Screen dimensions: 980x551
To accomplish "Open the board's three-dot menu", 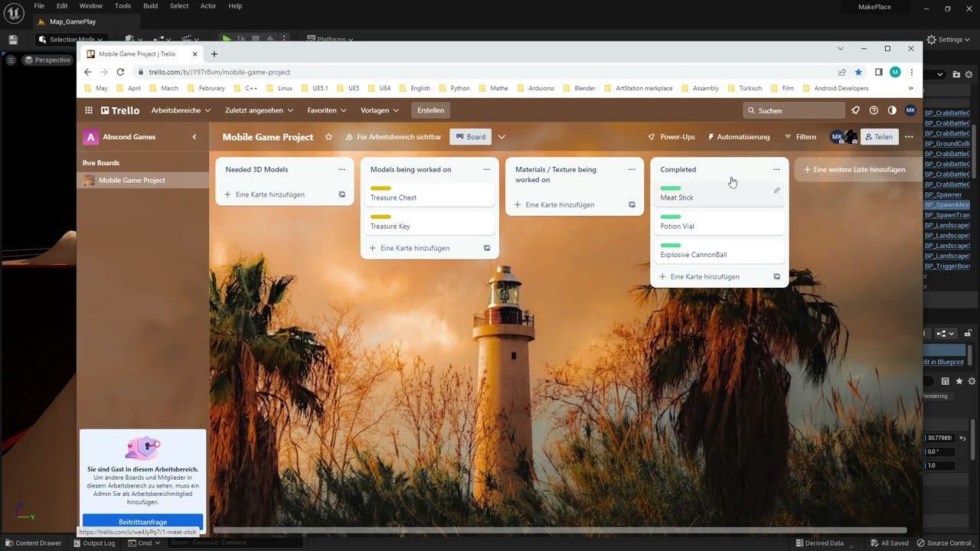I will click(909, 137).
